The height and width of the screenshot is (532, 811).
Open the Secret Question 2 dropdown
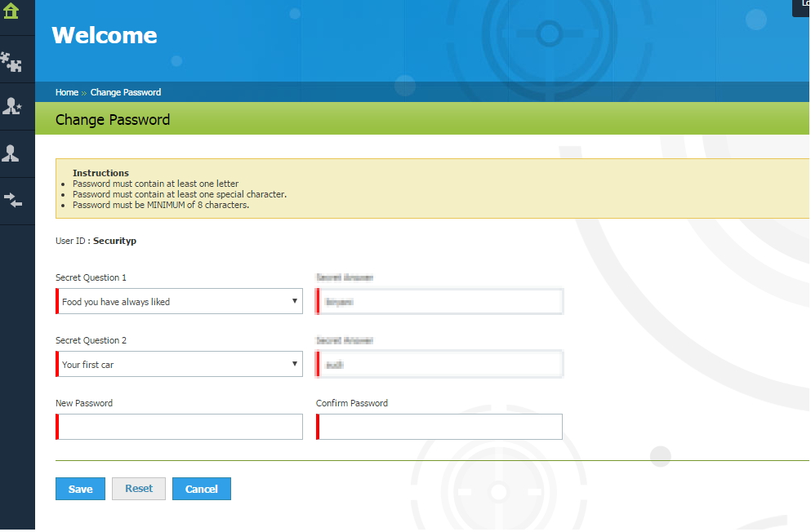click(x=179, y=365)
